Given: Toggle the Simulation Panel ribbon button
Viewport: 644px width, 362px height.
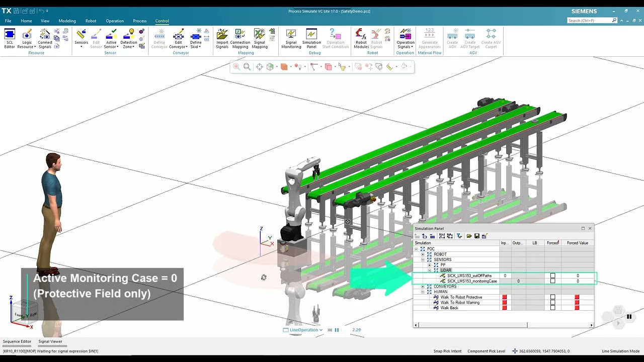Looking at the screenshot, I should click(x=311, y=39).
